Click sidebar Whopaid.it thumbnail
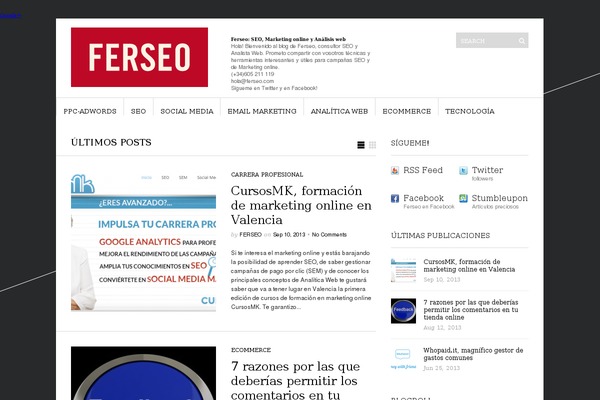 pyautogui.click(x=403, y=359)
